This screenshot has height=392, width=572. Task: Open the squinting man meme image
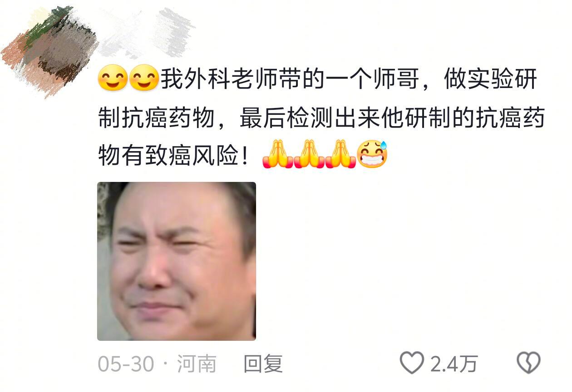[177, 261]
